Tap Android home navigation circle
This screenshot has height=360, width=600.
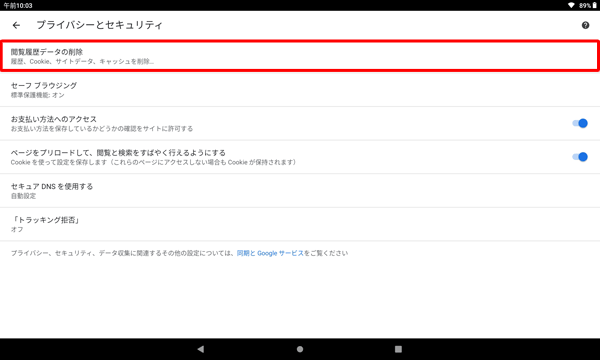click(300, 349)
